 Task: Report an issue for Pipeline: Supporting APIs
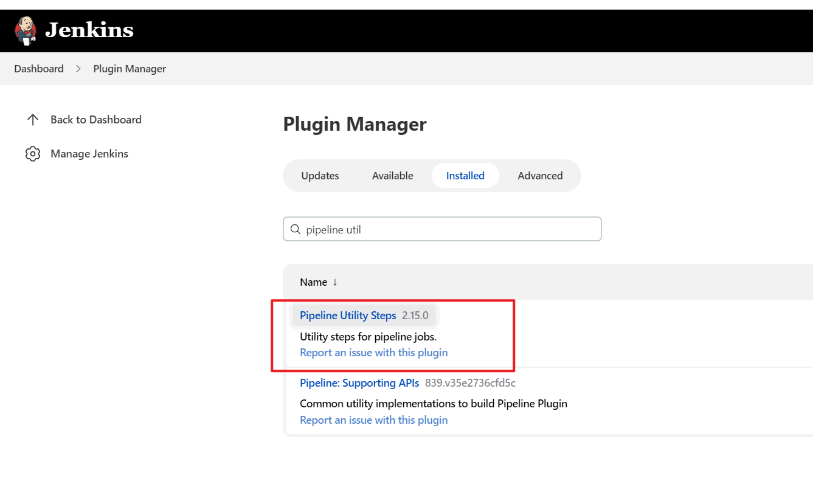(x=374, y=420)
